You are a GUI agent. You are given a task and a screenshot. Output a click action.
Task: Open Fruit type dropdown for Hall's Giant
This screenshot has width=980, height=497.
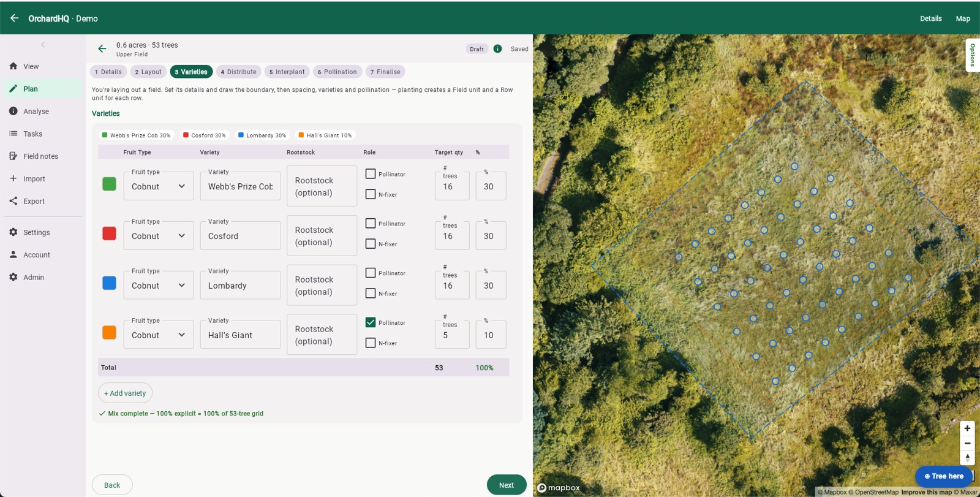tap(159, 335)
